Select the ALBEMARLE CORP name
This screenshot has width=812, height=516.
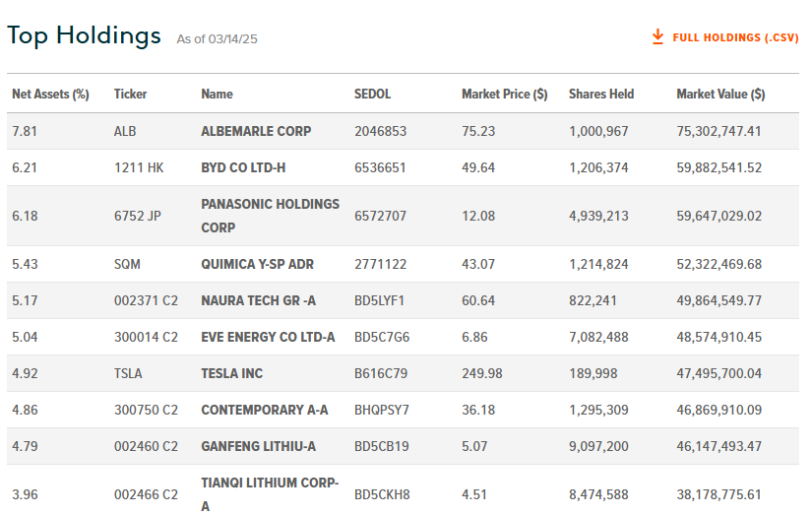(256, 131)
